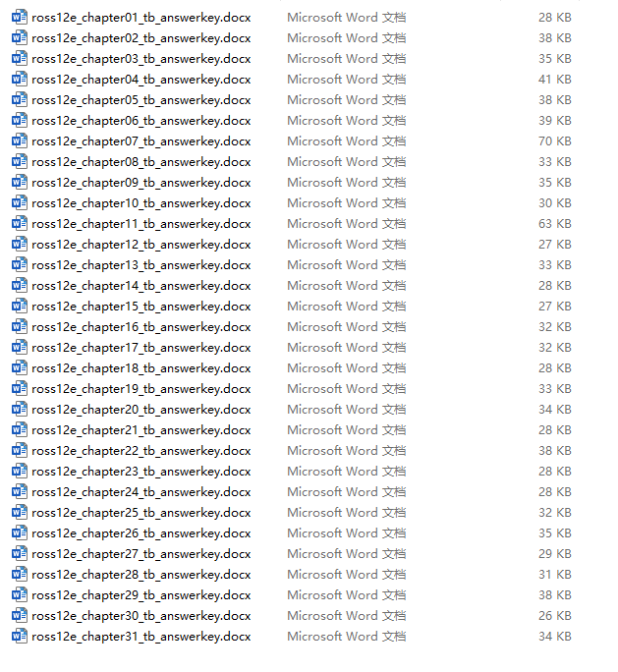Click the 70 KB size of chapter07
The height and width of the screenshot is (672, 618).
555,141
